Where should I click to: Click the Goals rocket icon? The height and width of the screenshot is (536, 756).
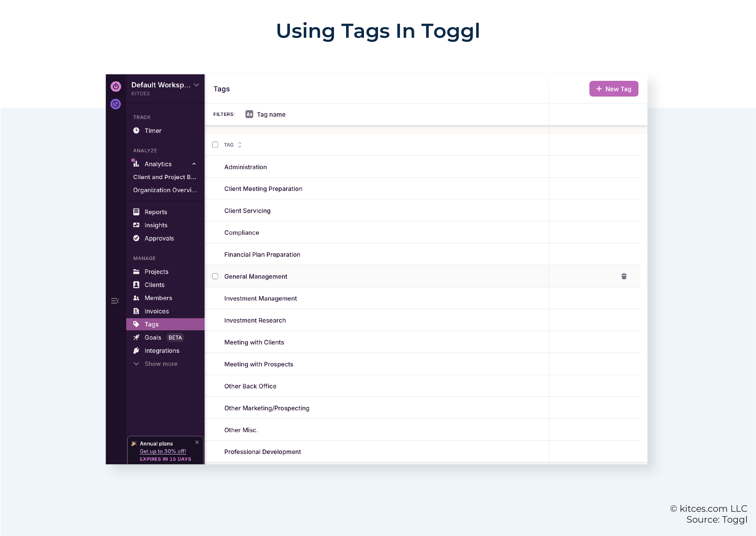pyautogui.click(x=136, y=337)
